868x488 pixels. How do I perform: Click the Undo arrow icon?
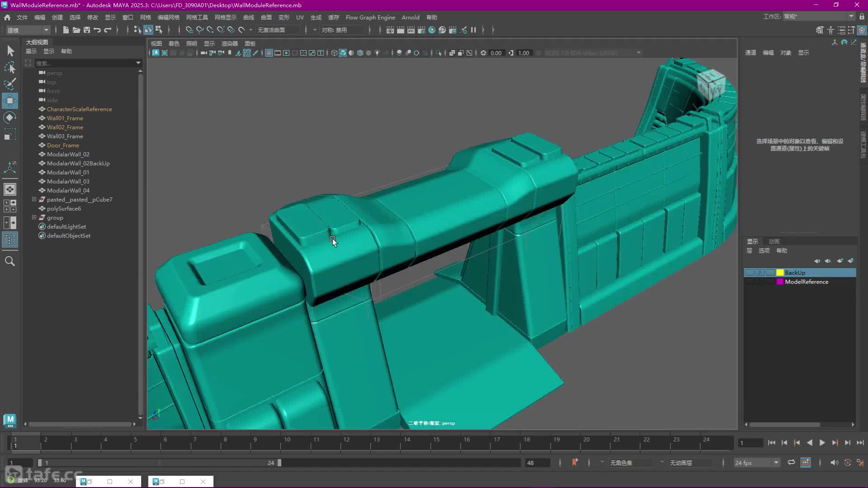pyautogui.click(x=97, y=30)
